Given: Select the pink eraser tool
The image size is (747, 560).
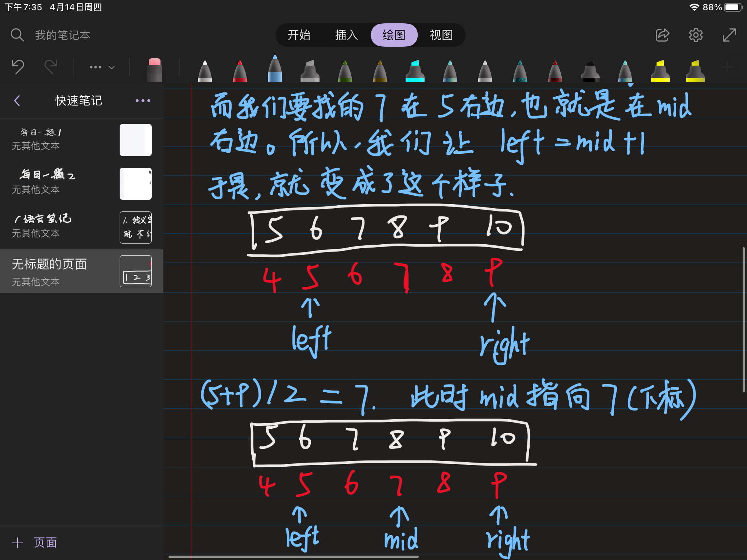Looking at the screenshot, I should 154,69.
